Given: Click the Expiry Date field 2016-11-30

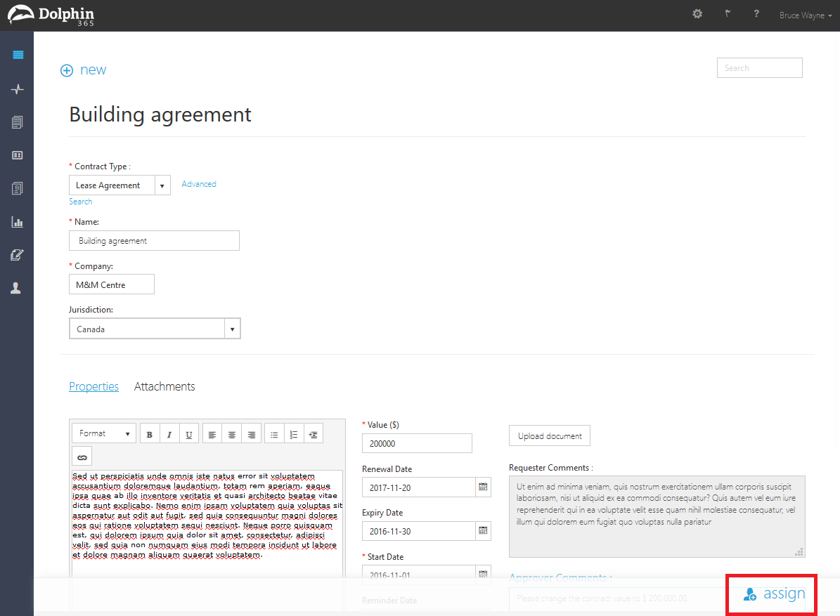Looking at the screenshot, I should click(x=419, y=531).
